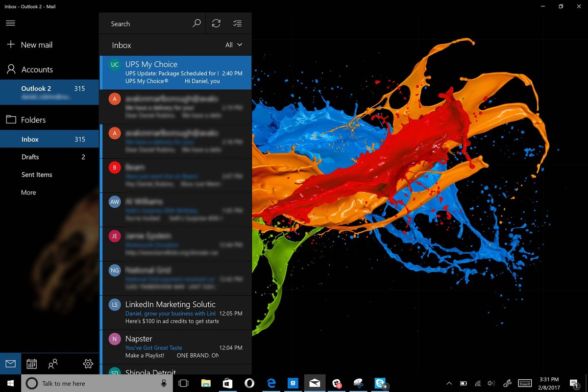Screen dimensions: 588x392
Task: Enter selection mode via checklist icon
Action: click(237, 23)
